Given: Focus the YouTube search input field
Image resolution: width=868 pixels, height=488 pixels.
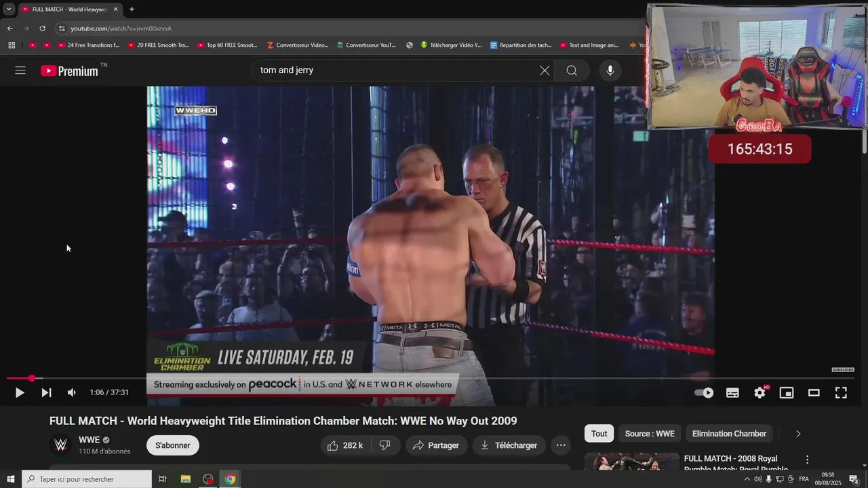Looking at the screenshot, I should click(x=397, y=70).
